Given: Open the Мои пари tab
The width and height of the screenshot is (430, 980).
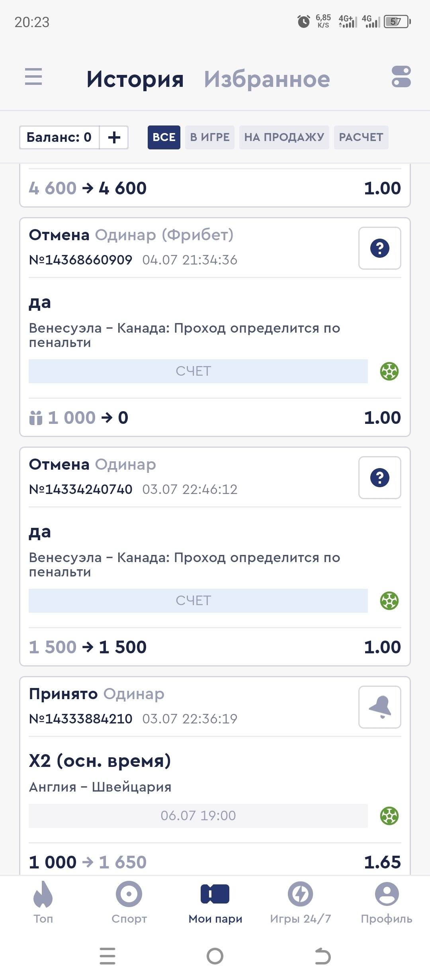Looking at the screenshot, I should point(215,902).
